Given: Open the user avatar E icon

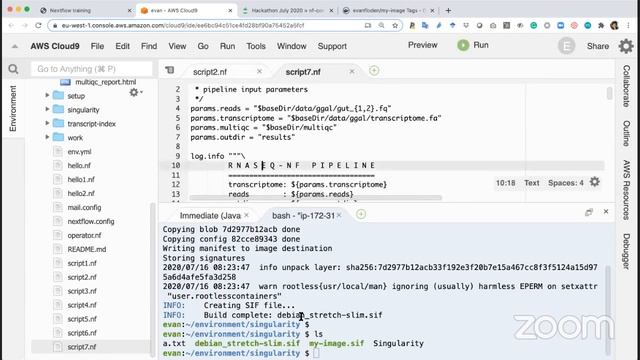Looking at the screenshot, I should pyautogui.click(x=567, y=46).
